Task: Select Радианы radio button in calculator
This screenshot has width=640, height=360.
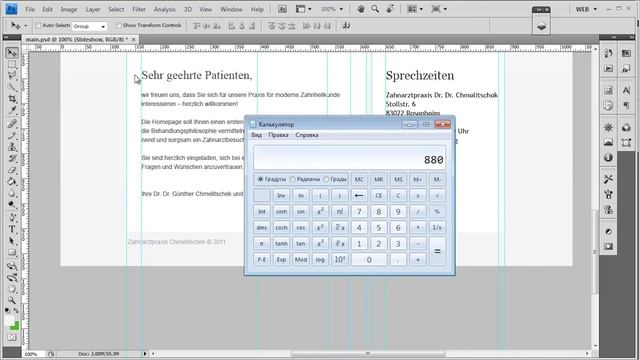Action: [293, 179]
